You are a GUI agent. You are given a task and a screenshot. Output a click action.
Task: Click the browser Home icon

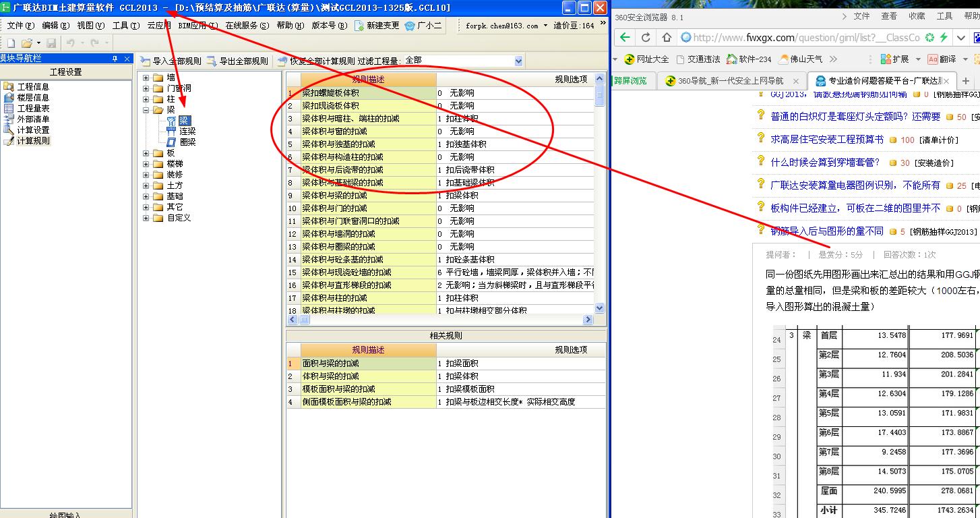(x=667, y=38)
